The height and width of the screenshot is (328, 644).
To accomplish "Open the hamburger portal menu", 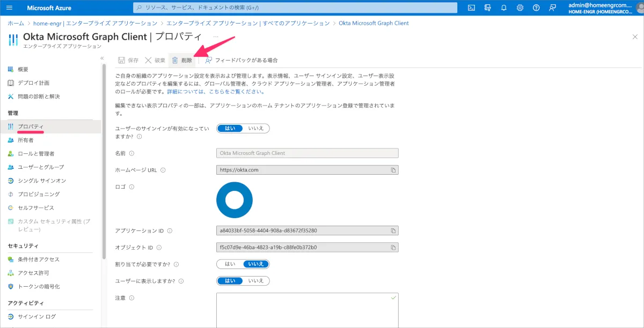I will pos(10,8).
